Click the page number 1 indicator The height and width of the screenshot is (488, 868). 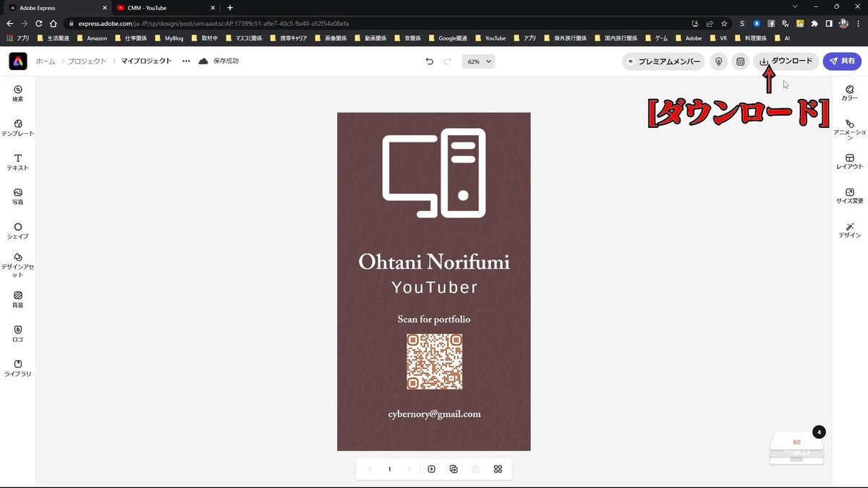coord(390,469)
